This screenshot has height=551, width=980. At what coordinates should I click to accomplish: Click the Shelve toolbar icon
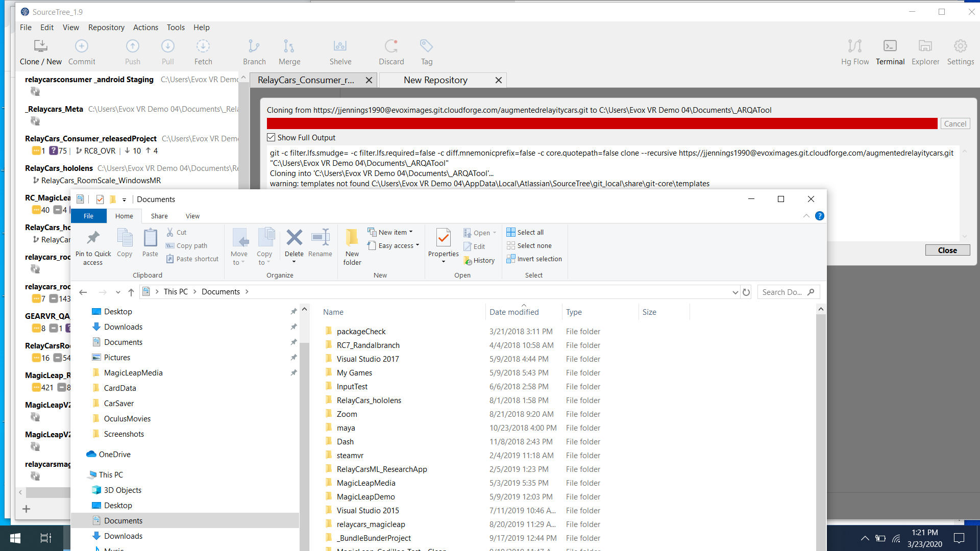click(340, 52)
